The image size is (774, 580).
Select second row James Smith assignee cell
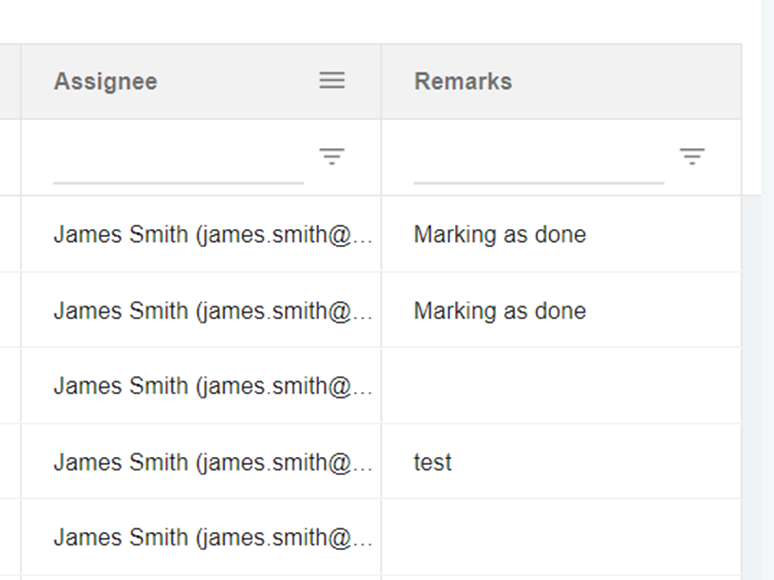click(x=212, y=311)
